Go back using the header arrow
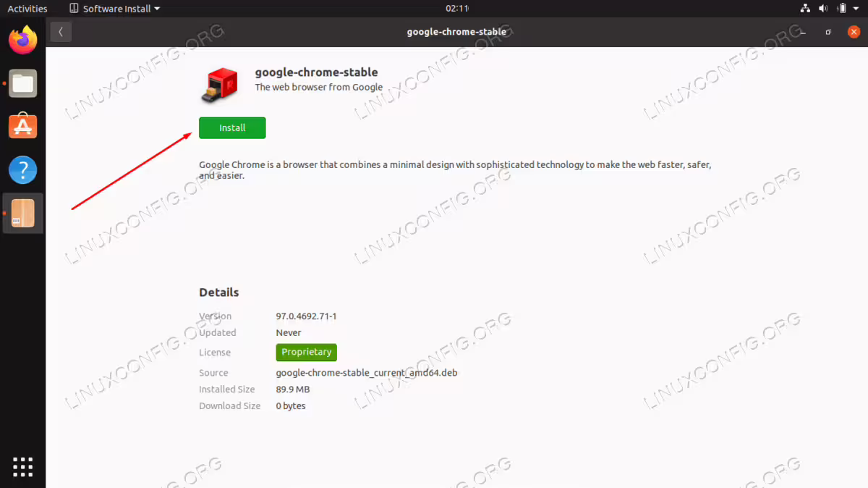The width and height of the screenshot is (868, 488). coord(61,32)
